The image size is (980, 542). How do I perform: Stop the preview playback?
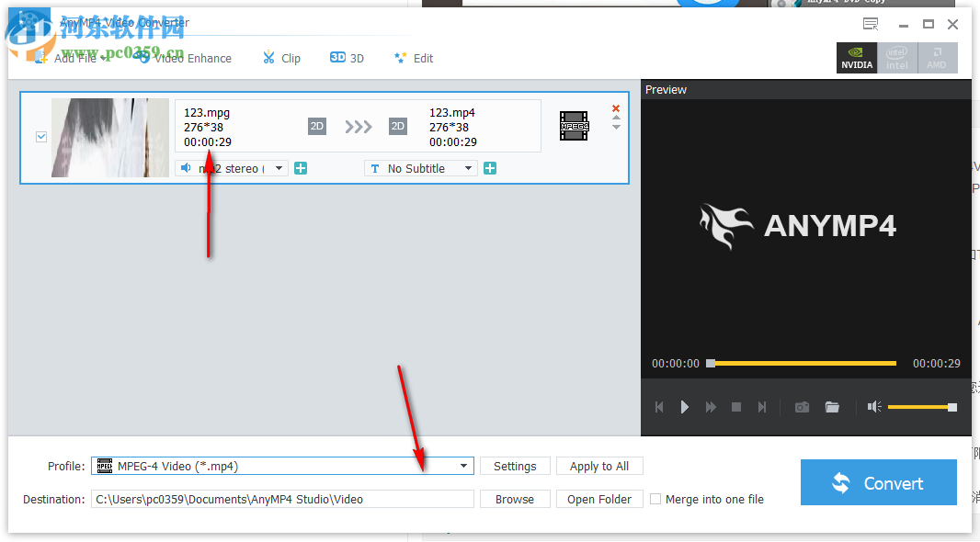click(x=736, y=407)
